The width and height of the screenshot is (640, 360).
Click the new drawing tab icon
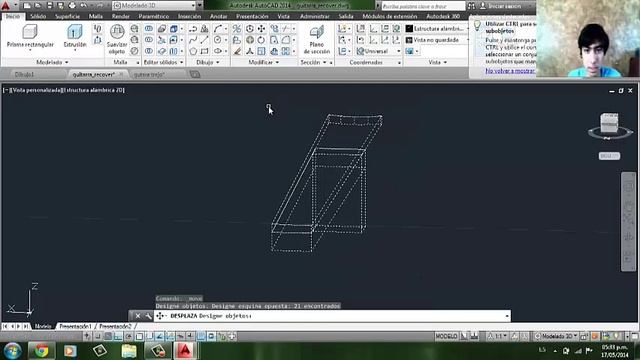click(x=195, y=74)
